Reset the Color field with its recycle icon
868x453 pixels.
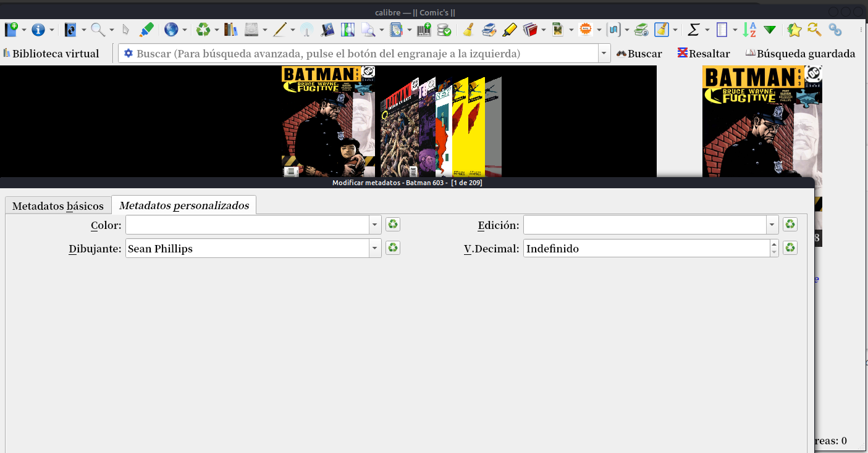click(x=392, y=225)
